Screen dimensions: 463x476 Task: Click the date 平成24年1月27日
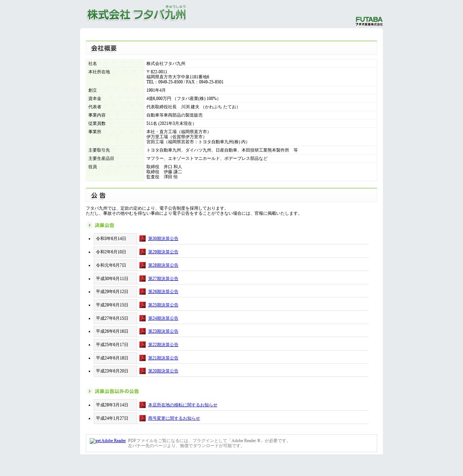coord(112,418)
